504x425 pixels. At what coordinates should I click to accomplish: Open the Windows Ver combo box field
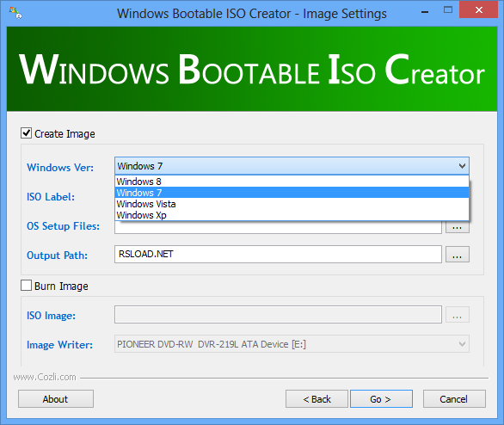pos(292,166)
